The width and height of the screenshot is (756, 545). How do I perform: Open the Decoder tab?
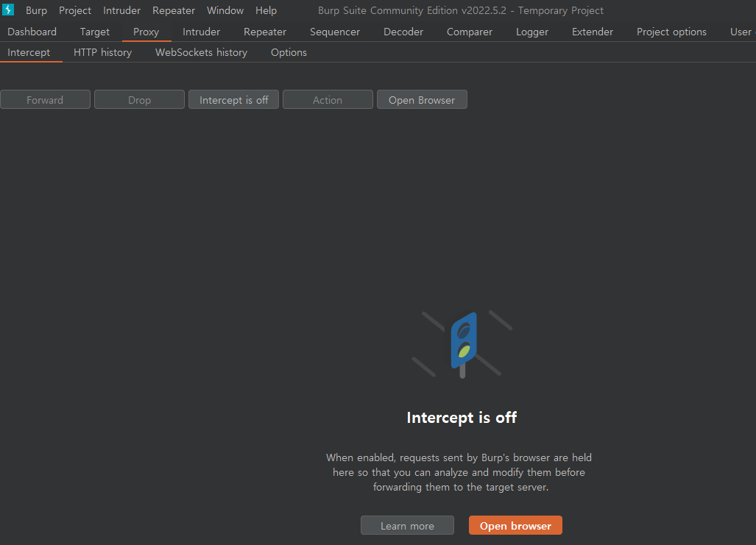(x=403, y=32)
